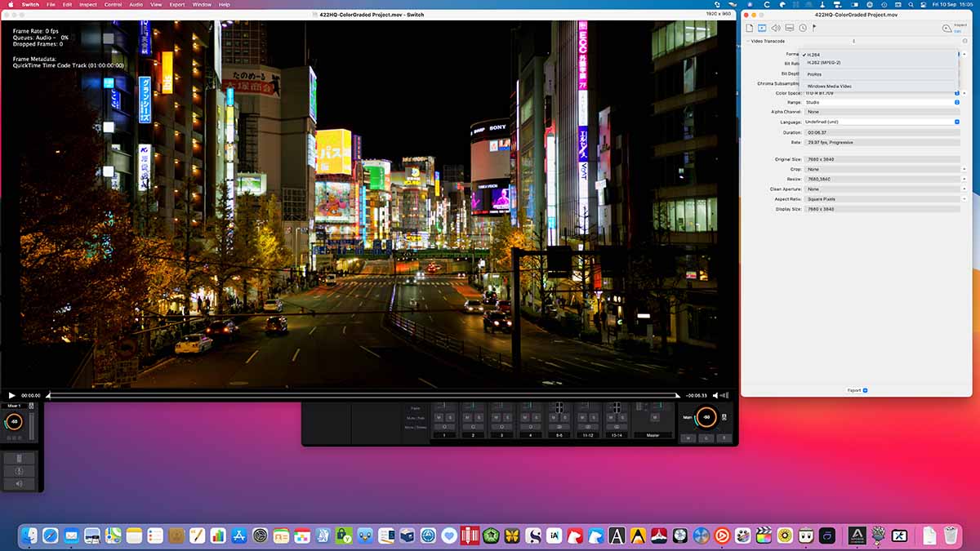
Task: Open the Switch application menu
Action: click(x=30, y=4)
